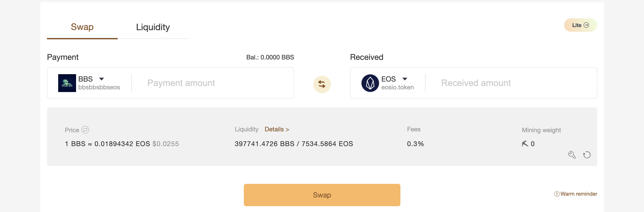This screenshot has height=212, width=644.
Task: Open settings with the wrench icon
Action: pos(572,155)
